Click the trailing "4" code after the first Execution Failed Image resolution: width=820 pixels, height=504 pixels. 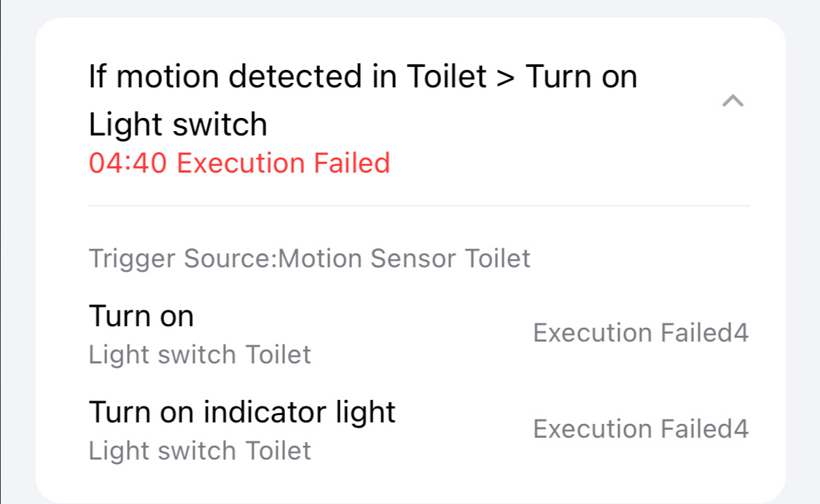click(x=741, y=333)
